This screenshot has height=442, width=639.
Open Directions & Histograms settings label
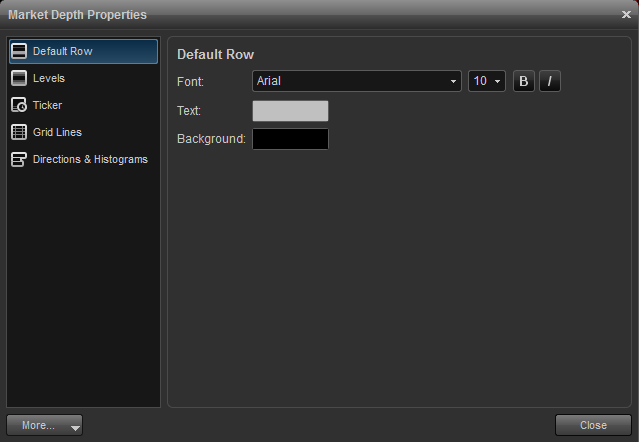[90, 159]
